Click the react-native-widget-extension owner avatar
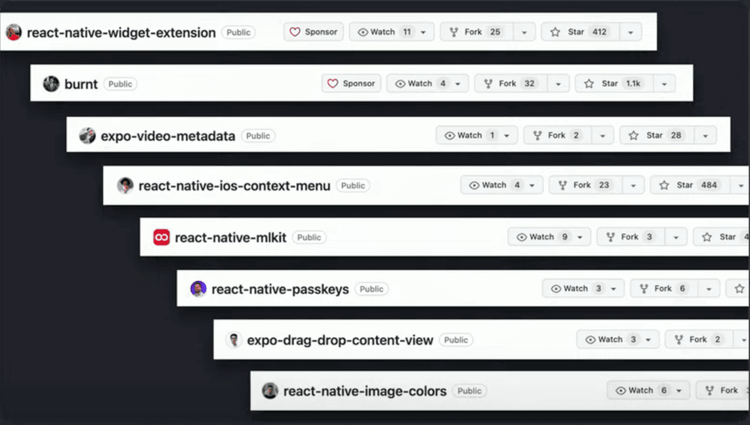The height and width of the screenshot is (425, 750). 14,33
